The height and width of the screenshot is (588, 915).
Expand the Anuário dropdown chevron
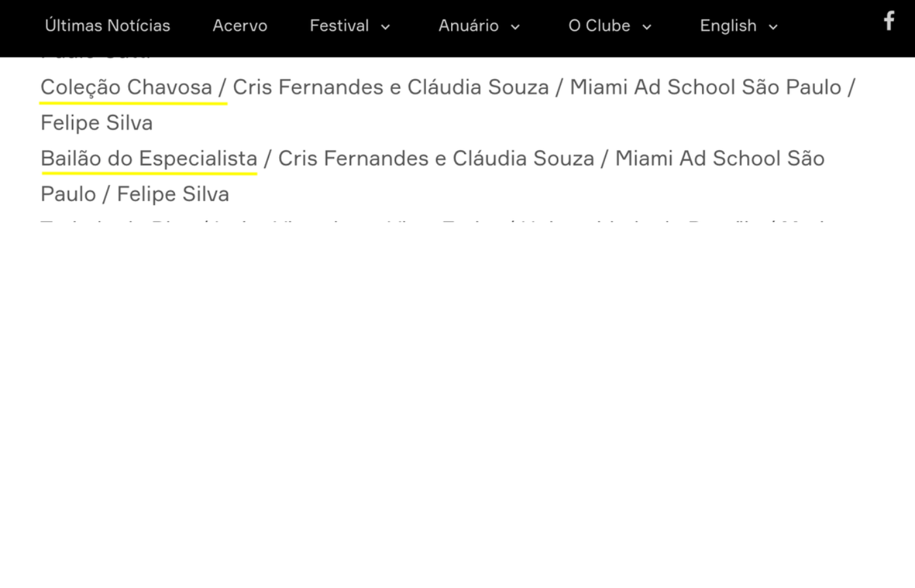[x=515, y=27]
